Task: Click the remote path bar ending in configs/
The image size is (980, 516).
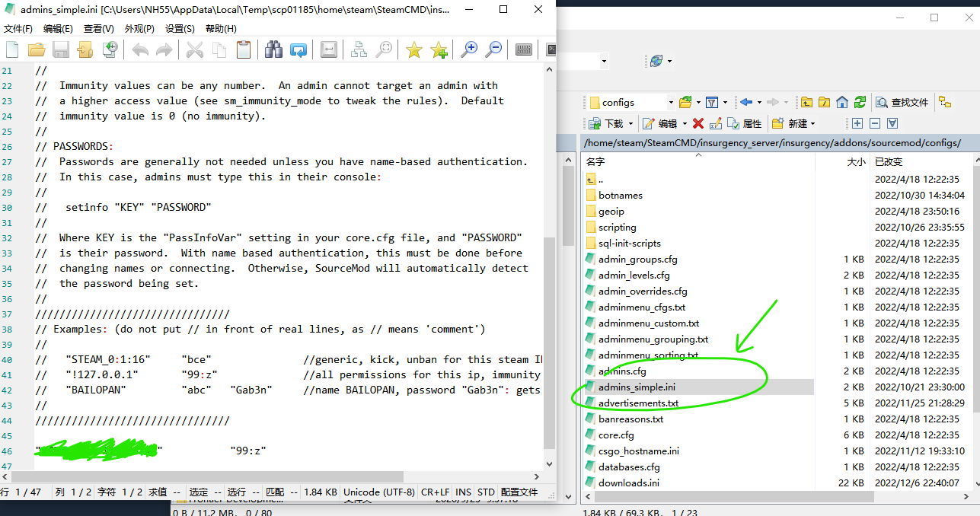Action: (779, 143)
